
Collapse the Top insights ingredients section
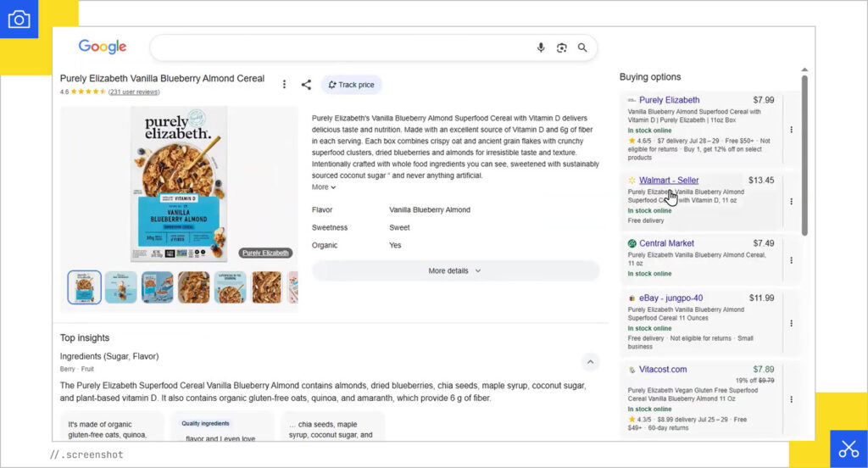pos(590,362)
